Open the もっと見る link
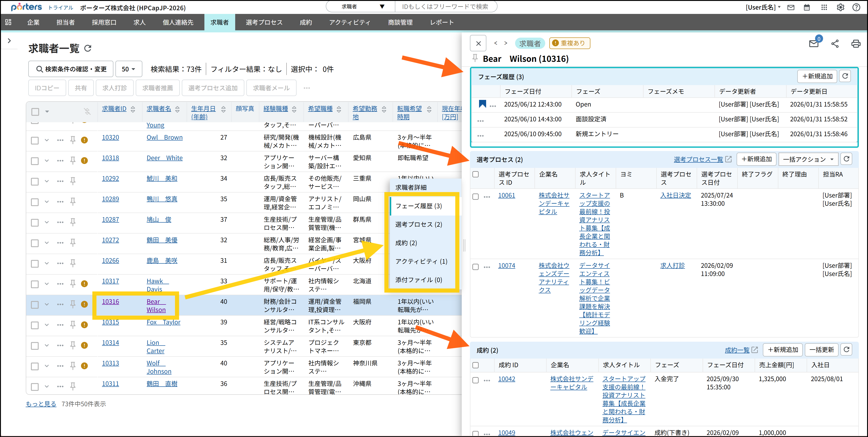The width and height of the screenshot is (868, 437). click(x=41, y=404)
